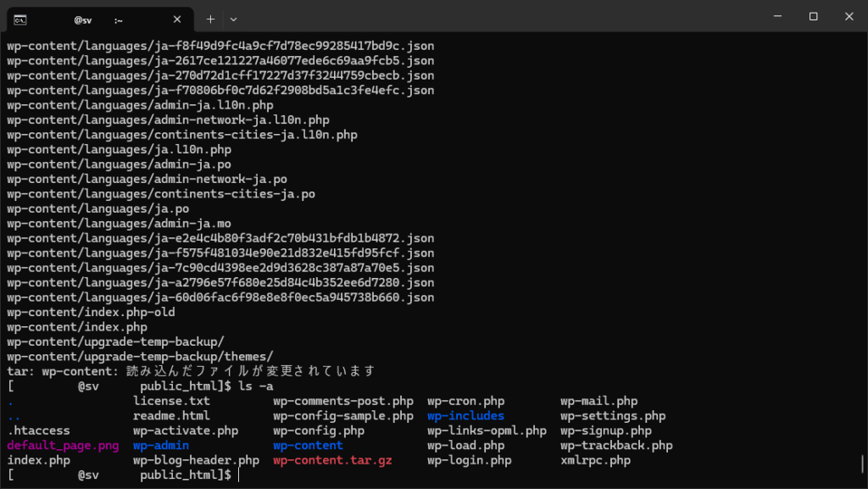Screen dimensions: 868x489
Task: Minimize the terminal window
Action: (775, 17)
